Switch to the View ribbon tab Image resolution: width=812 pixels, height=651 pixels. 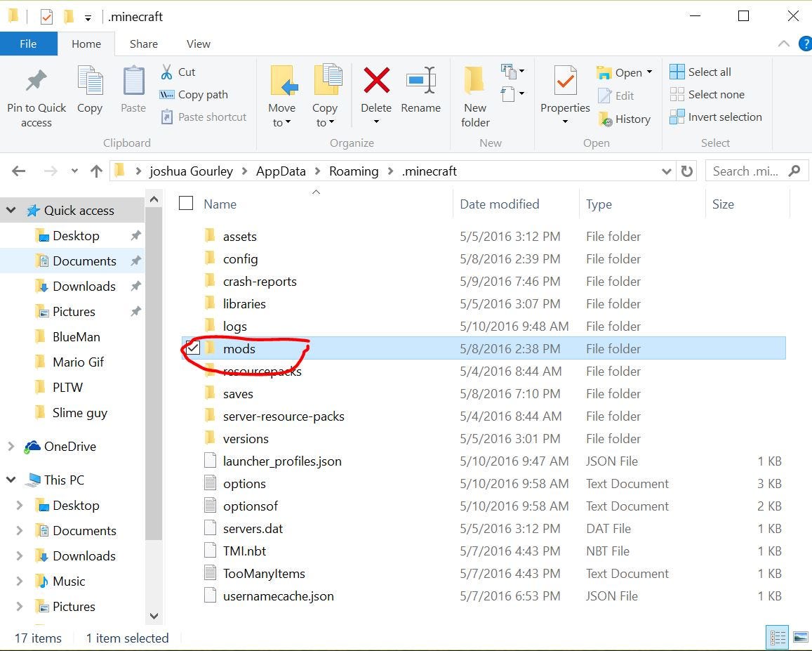[199, 44]
